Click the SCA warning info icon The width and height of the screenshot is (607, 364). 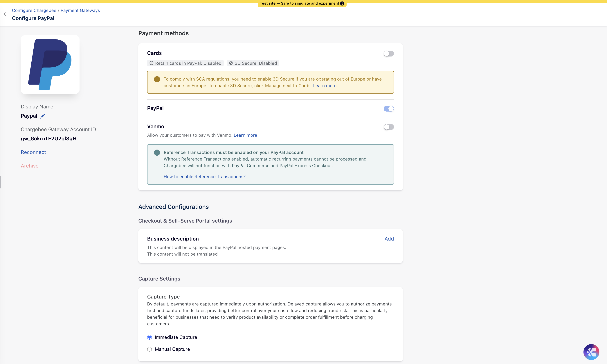tap(157, 79)
